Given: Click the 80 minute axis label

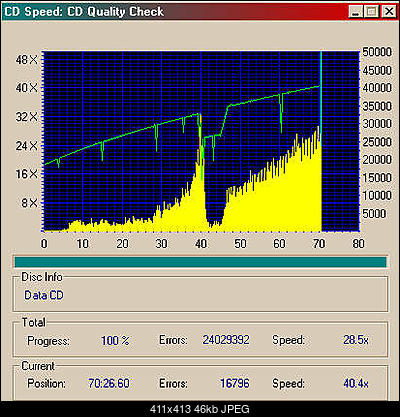Looking at the screenshot, I should point(358,244).
